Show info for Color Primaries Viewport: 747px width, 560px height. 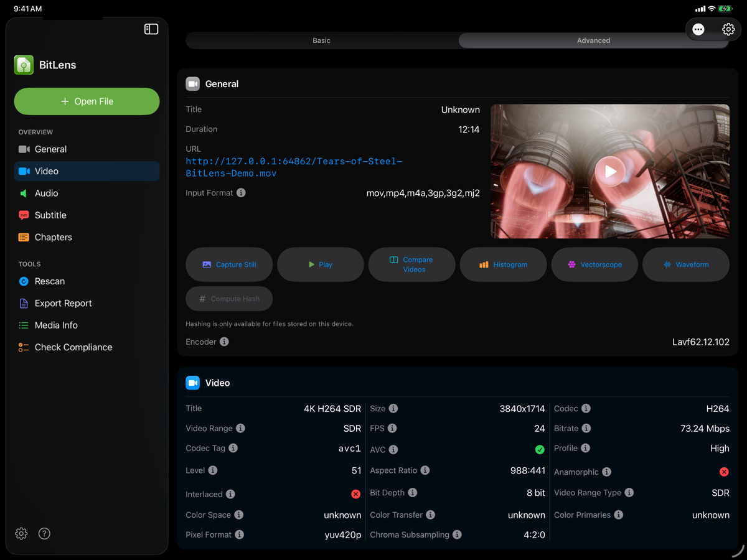coord(619,515)
